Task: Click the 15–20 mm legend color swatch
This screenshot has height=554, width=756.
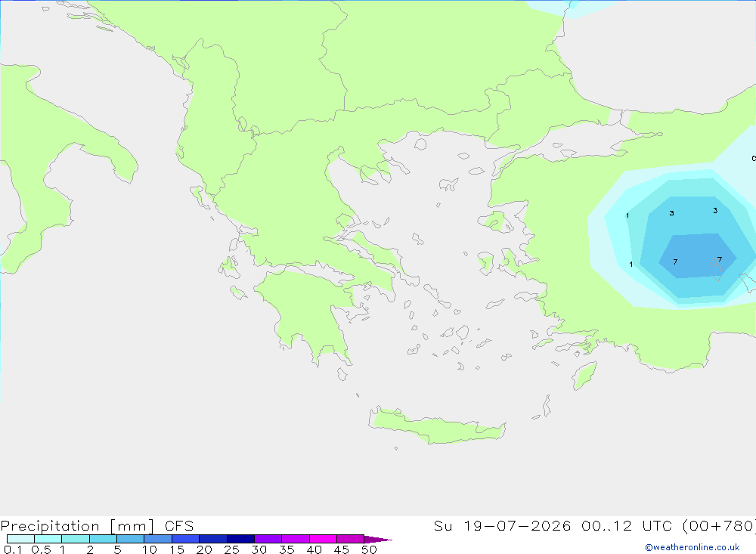Action: tap(186, 539)
